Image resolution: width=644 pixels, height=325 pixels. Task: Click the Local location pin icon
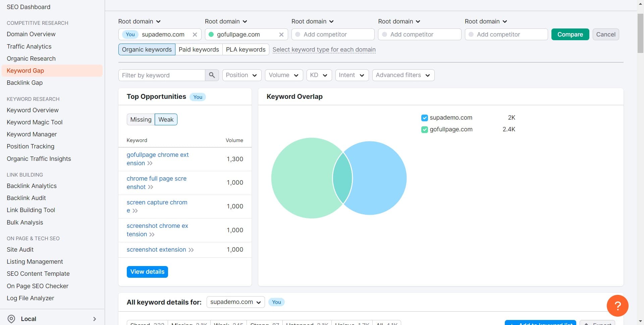(x=11, y=319)
